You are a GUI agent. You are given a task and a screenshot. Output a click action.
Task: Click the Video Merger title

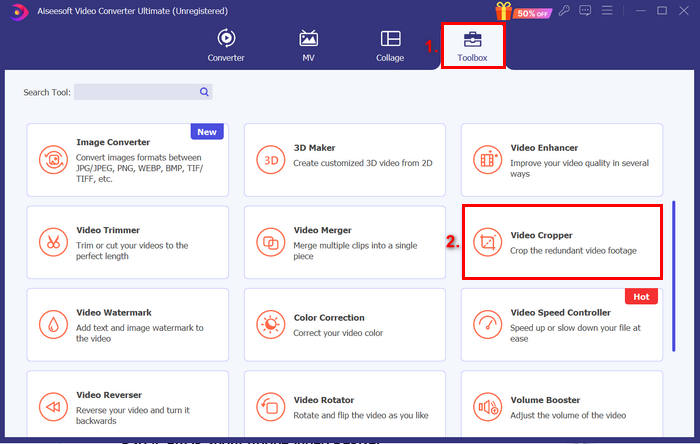point(322,230)
